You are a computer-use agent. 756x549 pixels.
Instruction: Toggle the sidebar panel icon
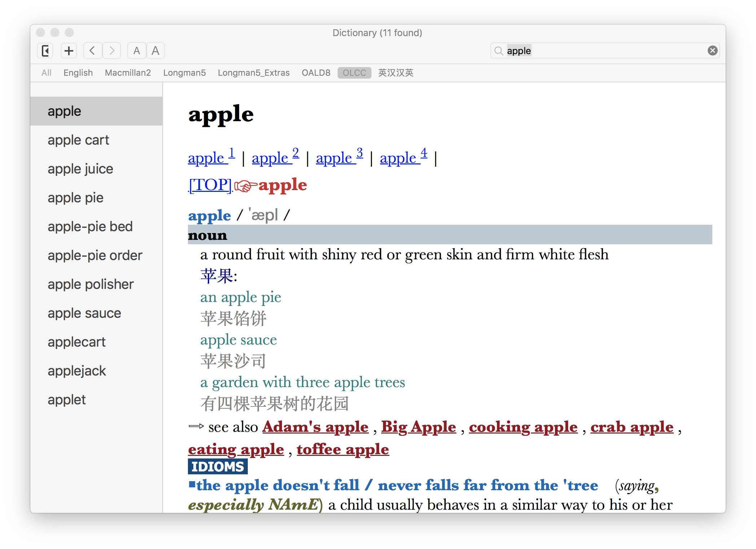[x=45, y=51]
